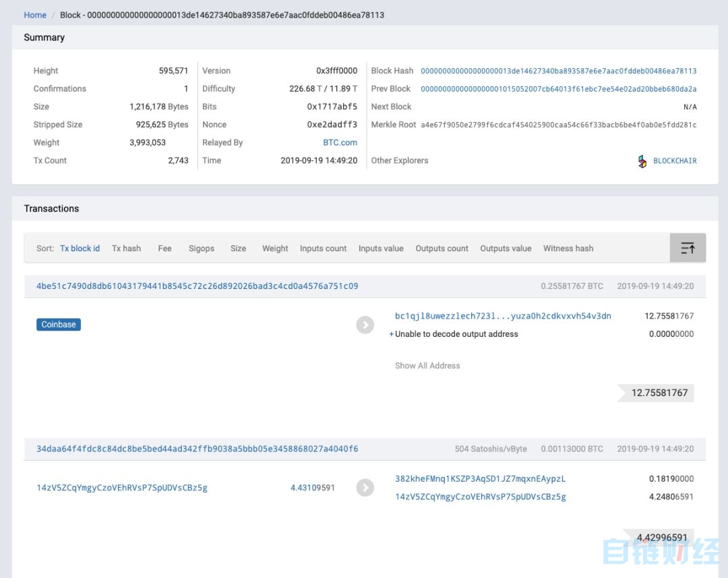The image size is (728, 578).
Task: Sort transactions by Fee
Action: click(x=165, y=248)
